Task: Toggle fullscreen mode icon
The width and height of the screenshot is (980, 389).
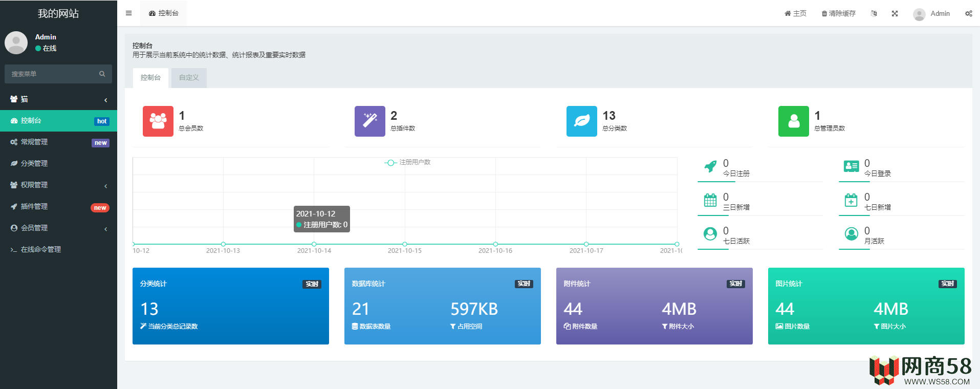Action: 895,13
